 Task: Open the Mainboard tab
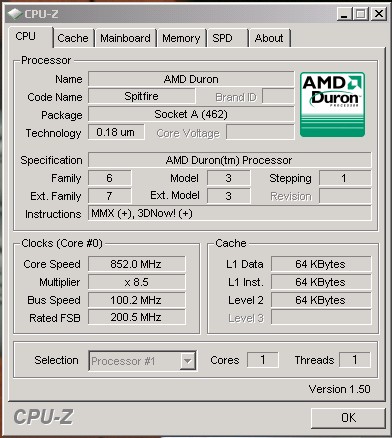125,38
